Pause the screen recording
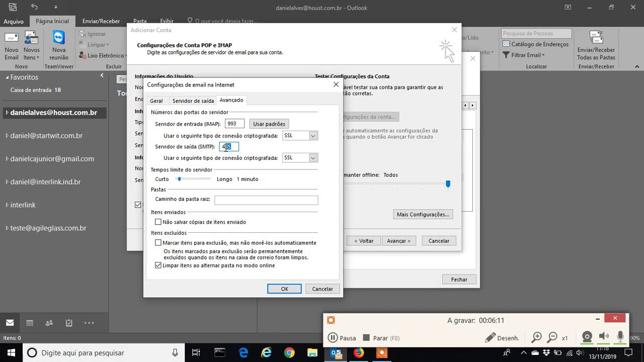Viewport: 644px width, 362px height. point(342,338)
